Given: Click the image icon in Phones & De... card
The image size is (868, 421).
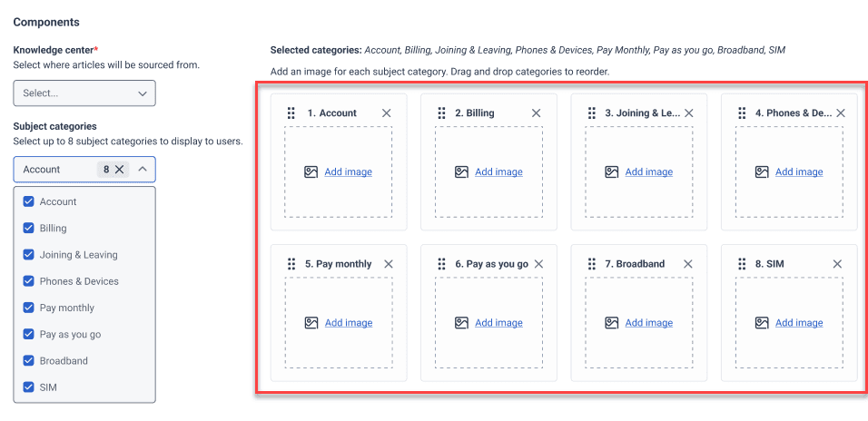Looking at the screenshot, I should (762, 172).
